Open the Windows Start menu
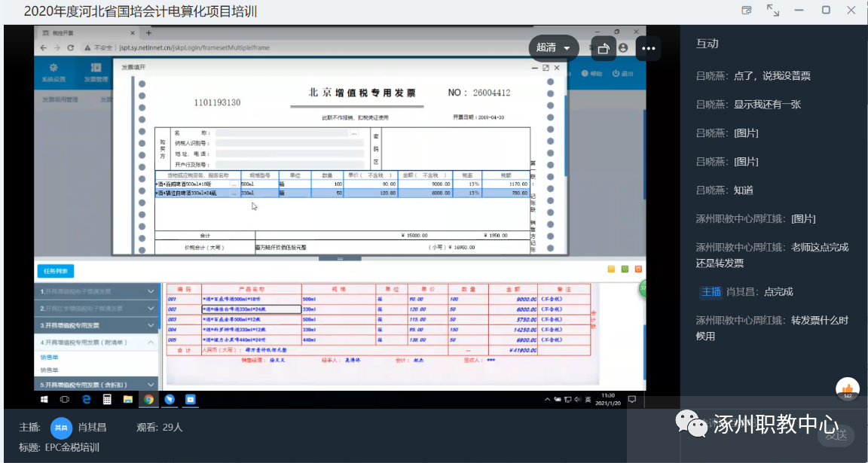The width and height of the screenshot is (868, 463). click(44, 399)
